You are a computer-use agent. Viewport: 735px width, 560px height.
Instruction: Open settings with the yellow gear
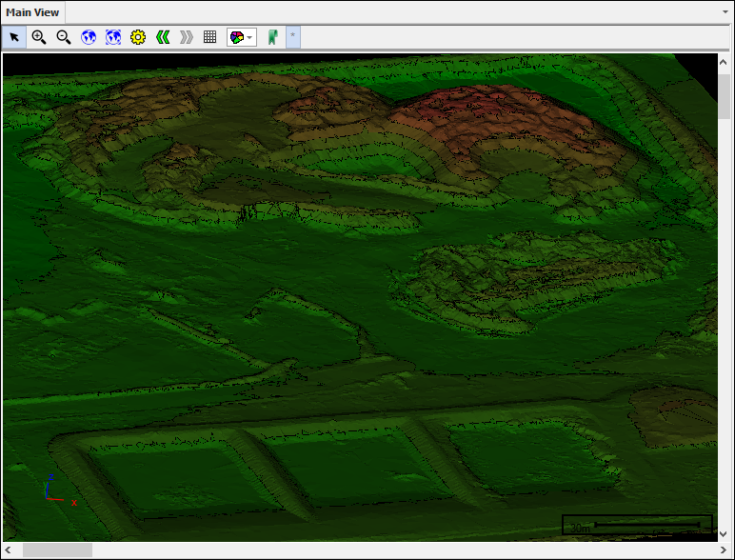pos(138,37)
